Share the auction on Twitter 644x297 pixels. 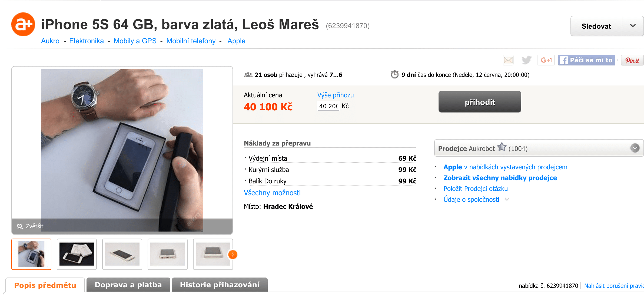526,60
